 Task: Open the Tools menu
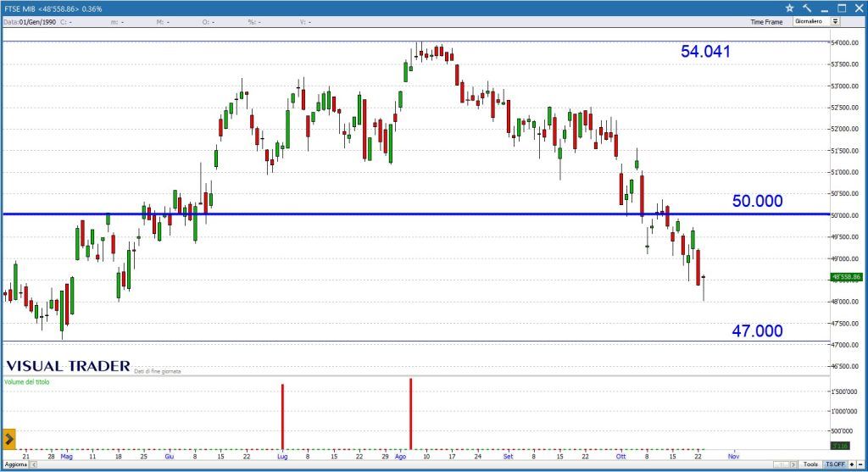point(810,464)
